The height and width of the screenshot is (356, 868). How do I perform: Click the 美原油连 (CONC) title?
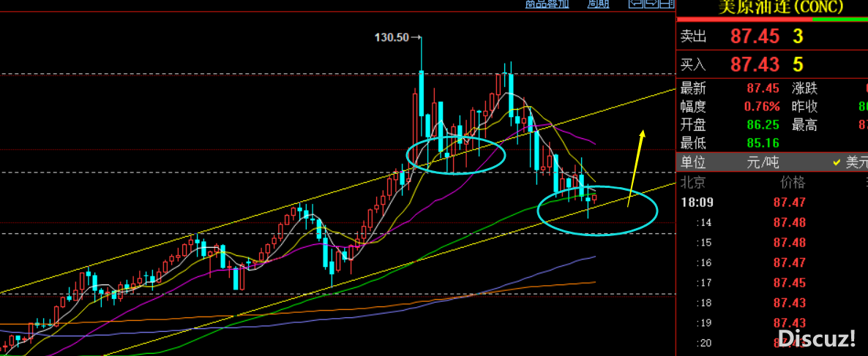[770, 7]
